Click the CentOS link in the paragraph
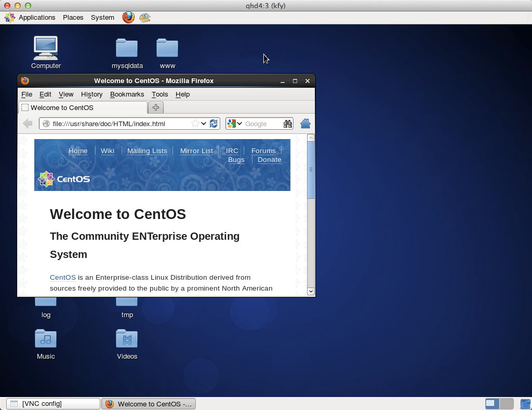 pos(63,278)
